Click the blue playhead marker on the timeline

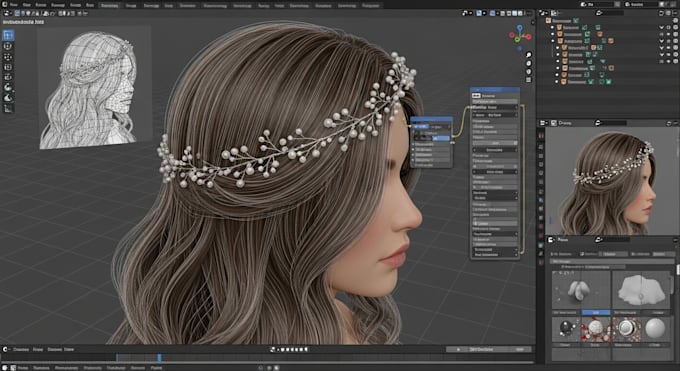159,358
